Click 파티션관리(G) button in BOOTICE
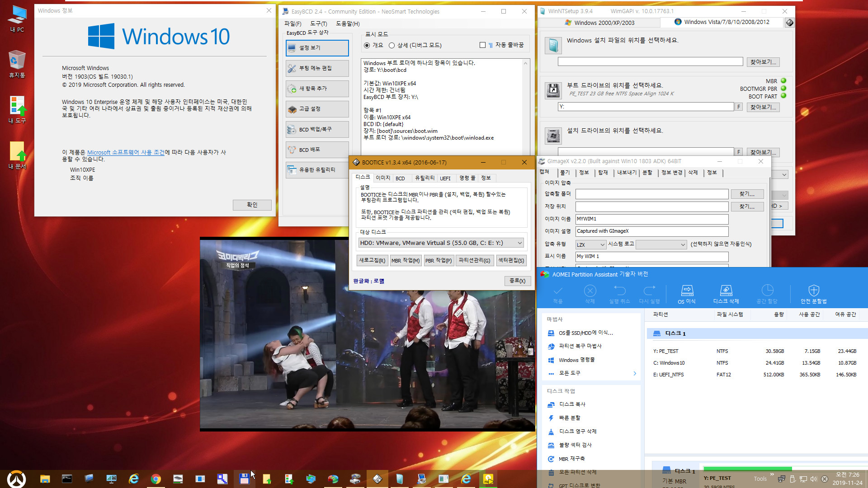Viewport: 868px width, 488px height. coord(474,261)
